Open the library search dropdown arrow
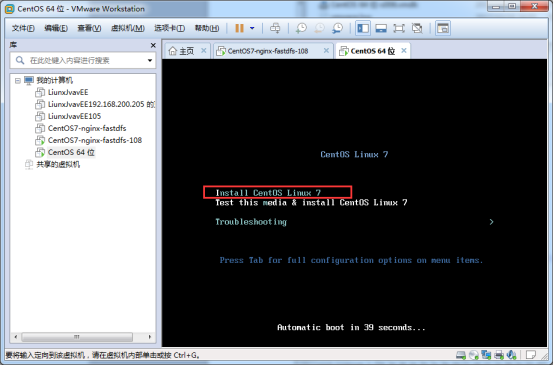The height and width of the screenshot is (366, 553). click(x=150, y=60)
